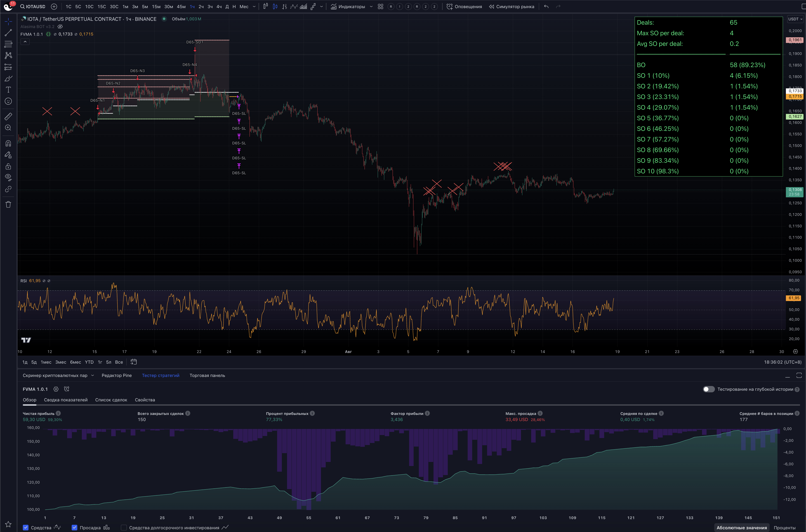Select the 4ч timeframe
806x532 pixels.
point(219,7)
